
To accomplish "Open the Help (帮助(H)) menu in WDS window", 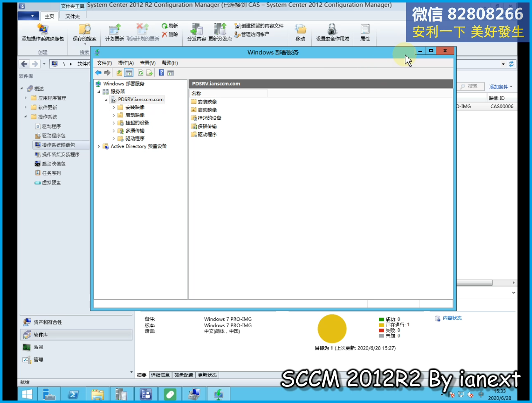I will (x=170, y=63).
